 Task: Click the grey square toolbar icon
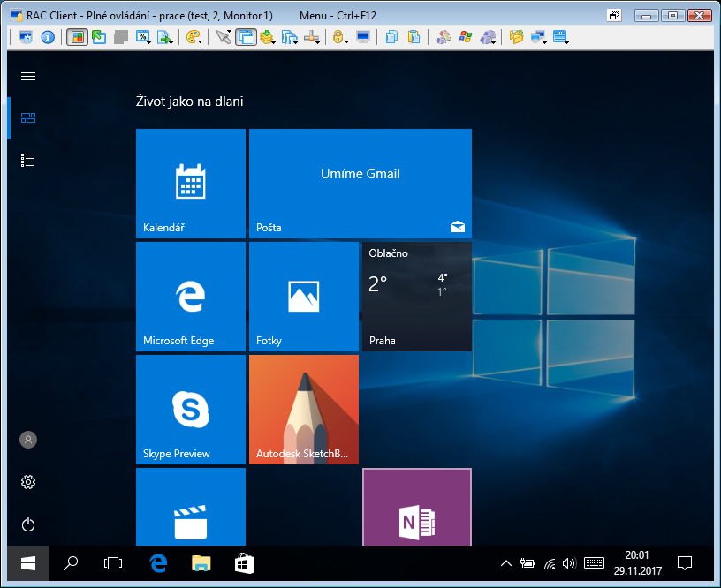click(120, 37)
